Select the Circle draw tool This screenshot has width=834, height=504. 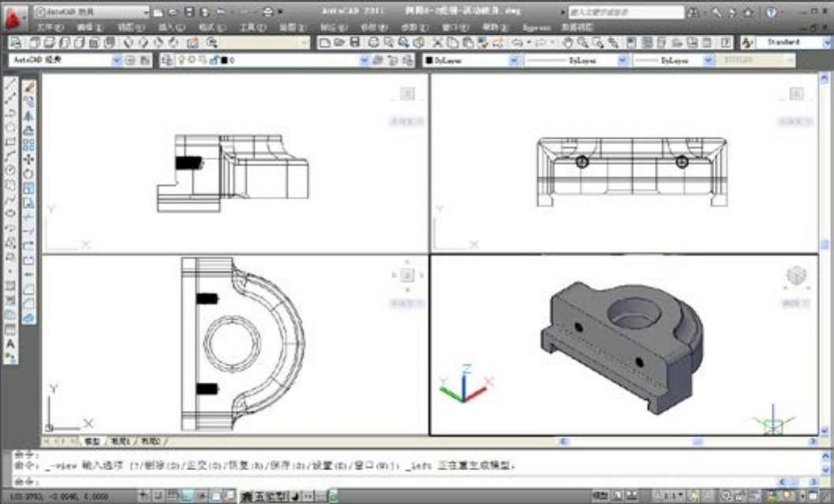[10, 170]
